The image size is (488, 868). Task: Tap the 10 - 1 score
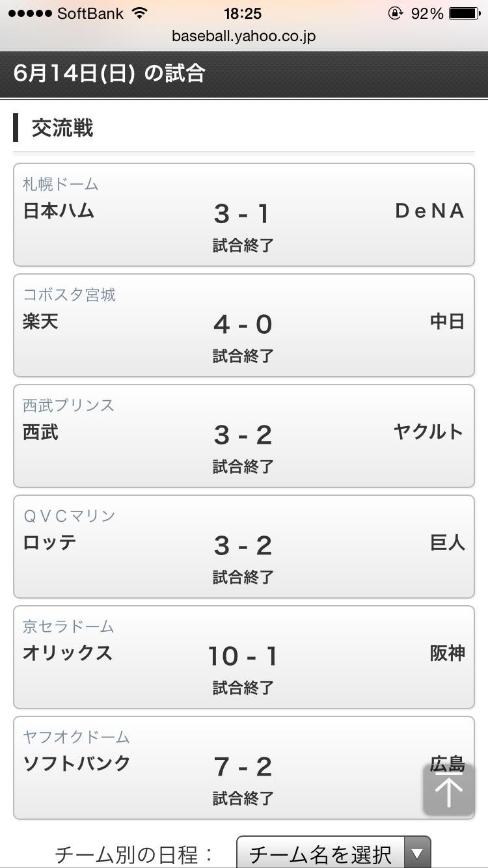[243, 656]
